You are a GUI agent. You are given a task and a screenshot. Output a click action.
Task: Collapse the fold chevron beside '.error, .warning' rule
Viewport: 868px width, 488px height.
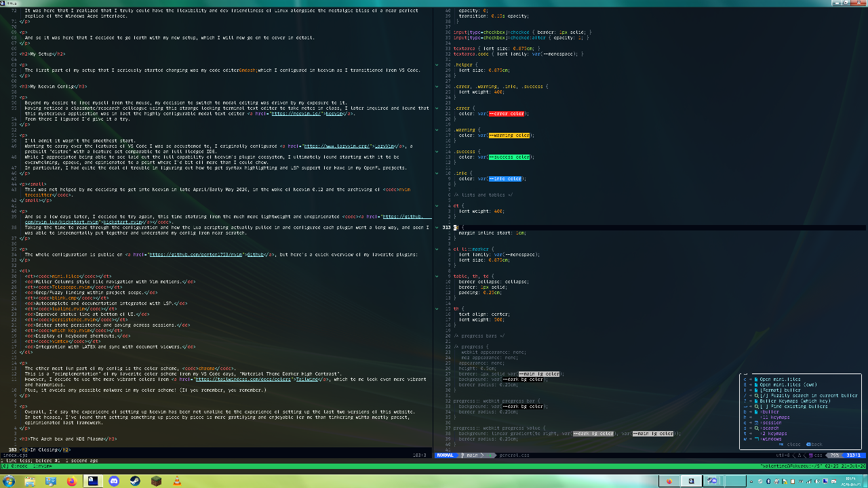click(x=438, y=87)
